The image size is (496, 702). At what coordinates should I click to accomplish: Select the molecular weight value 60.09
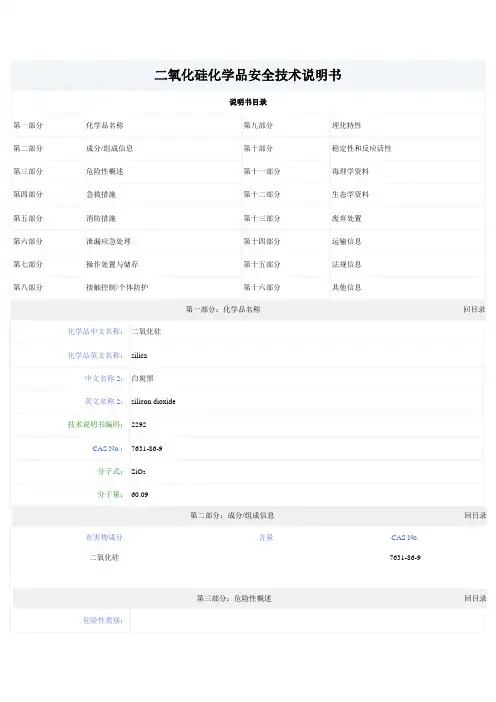coord(140,495)
